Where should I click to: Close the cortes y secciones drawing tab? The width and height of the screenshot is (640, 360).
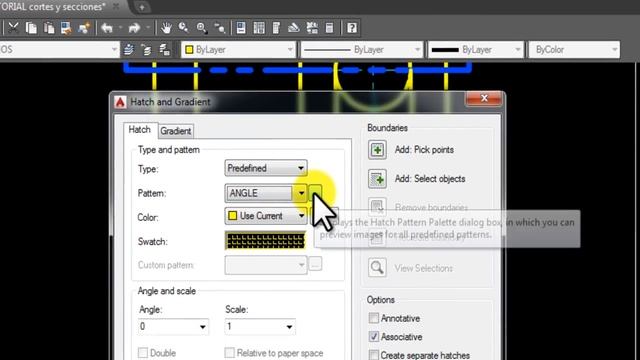click(x=116, y=7)
